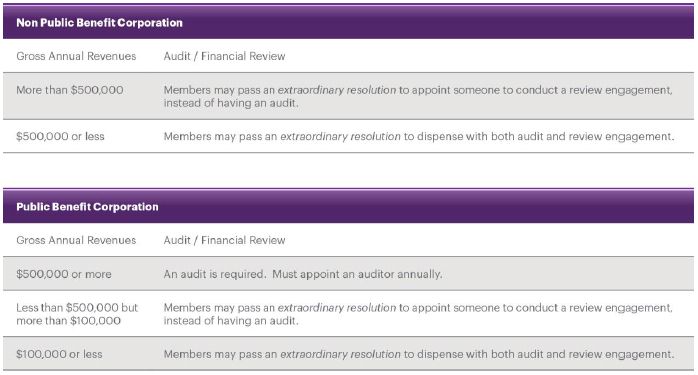Viewport: 698px width, 375px height.
Task: Click 'instead of having an audit' in first table
Action: point(231,103)
